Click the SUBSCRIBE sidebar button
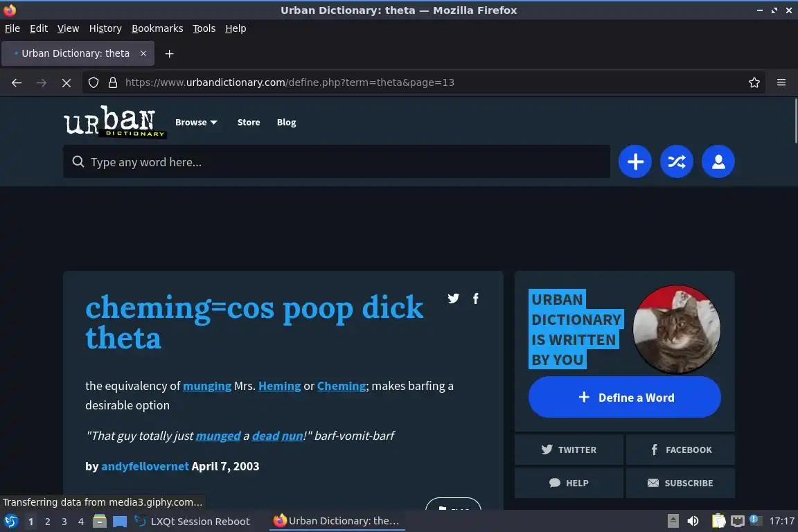The height and width of the screenshot is (532, 798). pyautogui.click(x=680, y=483)
